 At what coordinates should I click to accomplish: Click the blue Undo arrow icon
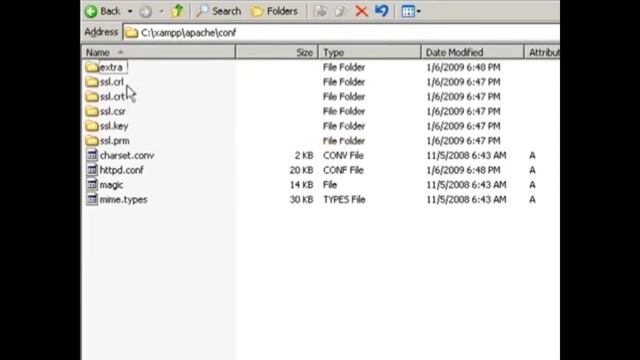click(382, 11)
